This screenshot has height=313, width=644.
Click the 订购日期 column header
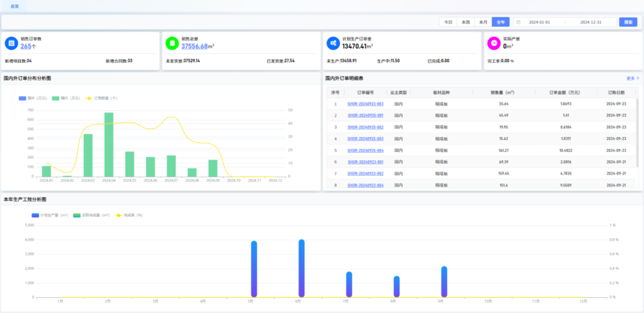pyautogui.click(x=616, y=92)
